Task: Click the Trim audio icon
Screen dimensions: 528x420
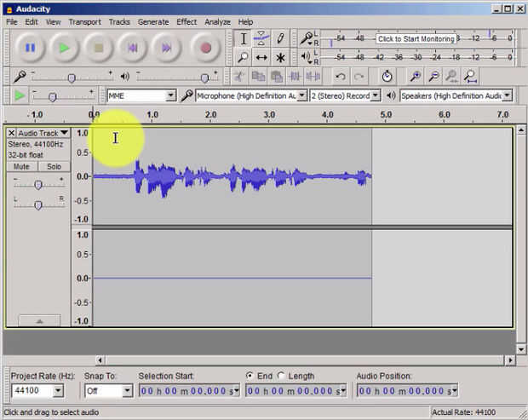Action: click(x=295, y=77)
